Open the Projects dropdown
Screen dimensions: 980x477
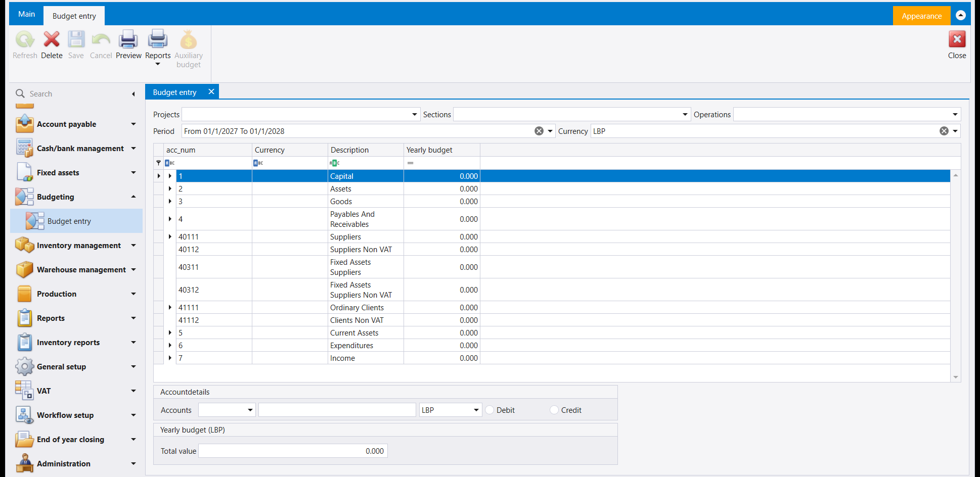point(415,115)
